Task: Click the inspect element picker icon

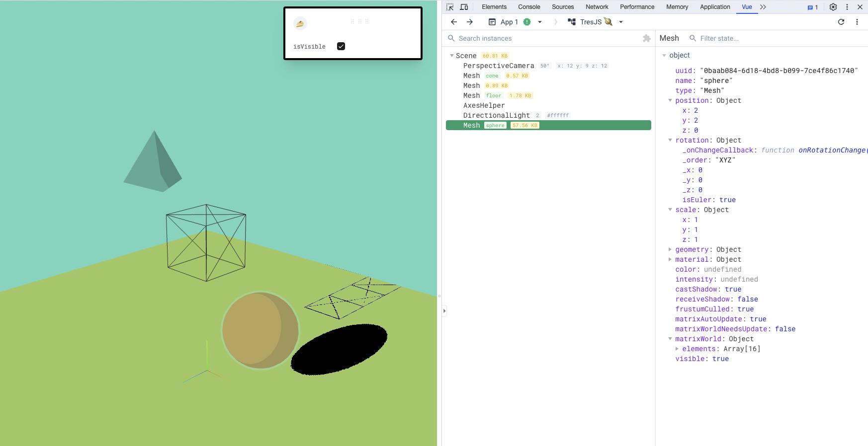Action: pos(450,7)
